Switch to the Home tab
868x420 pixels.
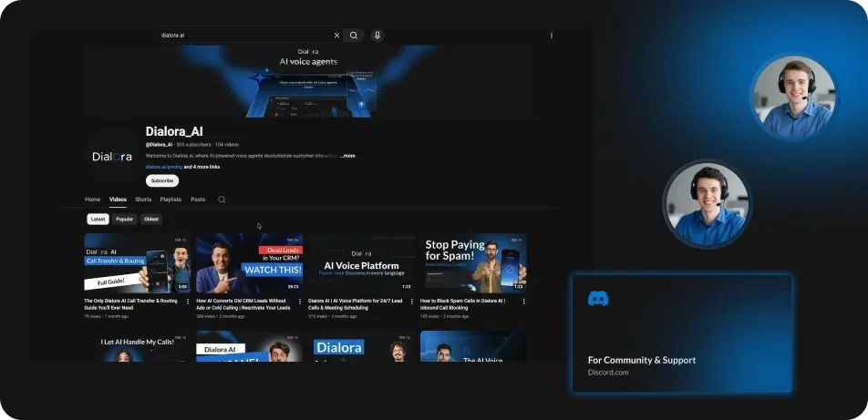[92, 200]
